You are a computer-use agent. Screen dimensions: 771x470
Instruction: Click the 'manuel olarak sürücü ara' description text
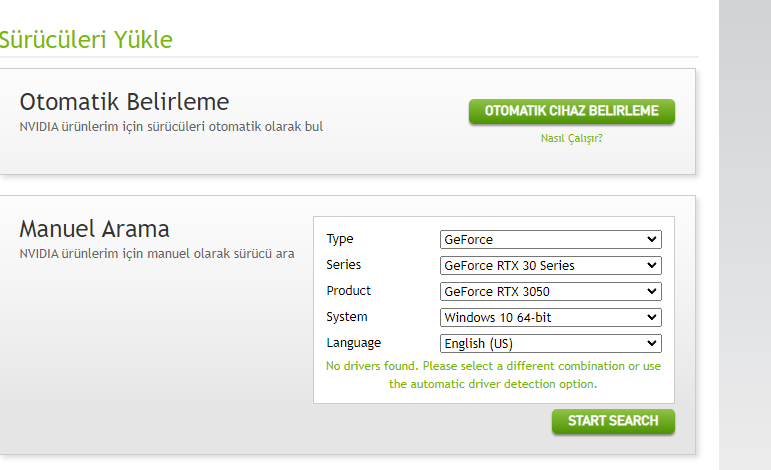pyautogui.click(x=222, y=254)
